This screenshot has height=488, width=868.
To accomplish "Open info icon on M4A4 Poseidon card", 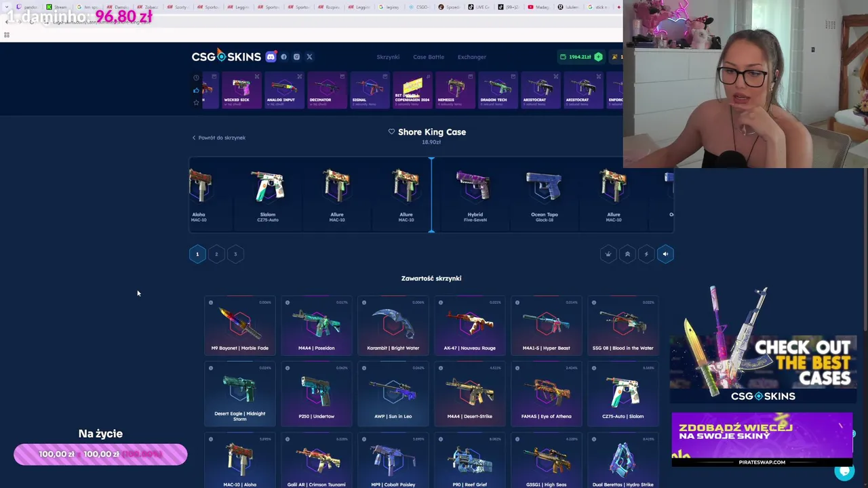I will 288,302.
